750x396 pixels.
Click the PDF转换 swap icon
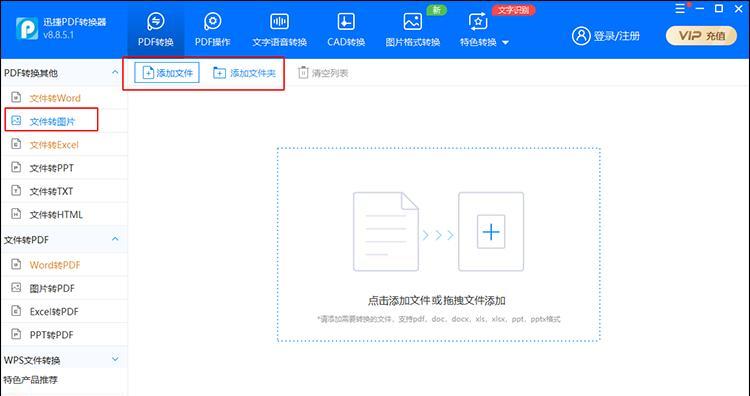(155, 21)
